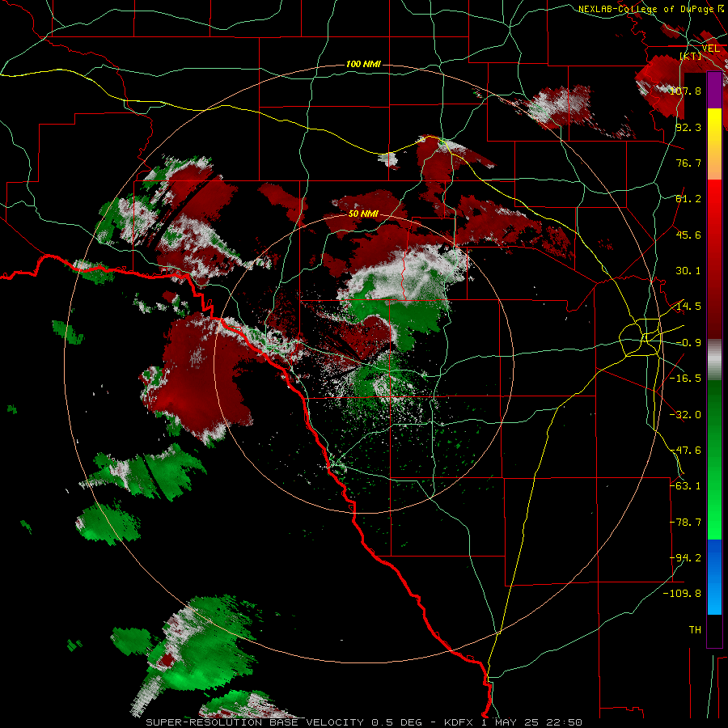The image size is (728, 728).
Task: Click the VEL legend title
Action: click(x=710, y=49)
